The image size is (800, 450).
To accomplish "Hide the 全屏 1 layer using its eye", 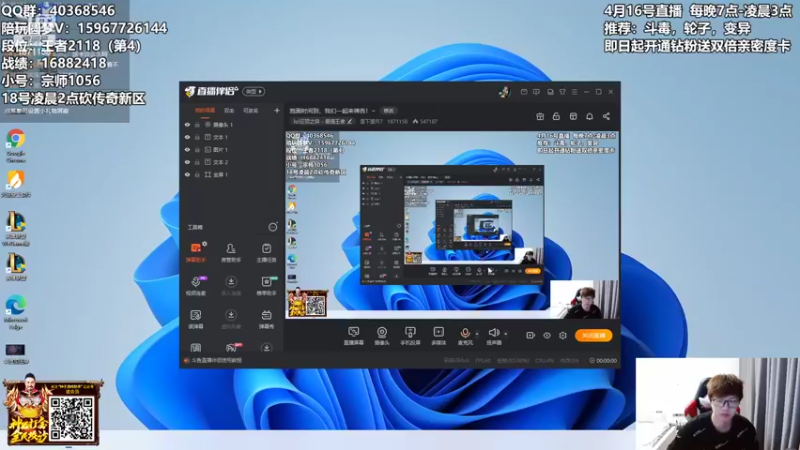I will [x=187, y=174].
